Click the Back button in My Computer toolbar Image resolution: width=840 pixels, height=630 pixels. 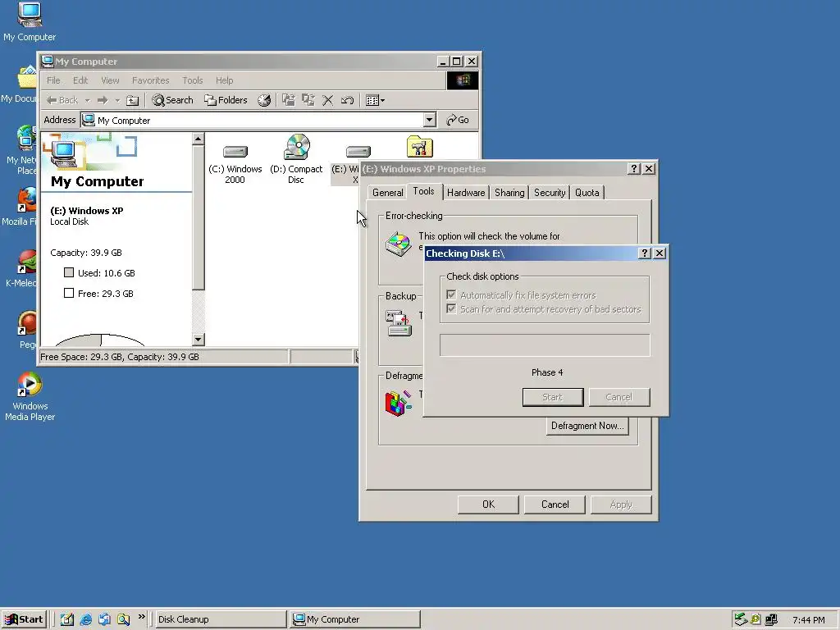[62, 100]
